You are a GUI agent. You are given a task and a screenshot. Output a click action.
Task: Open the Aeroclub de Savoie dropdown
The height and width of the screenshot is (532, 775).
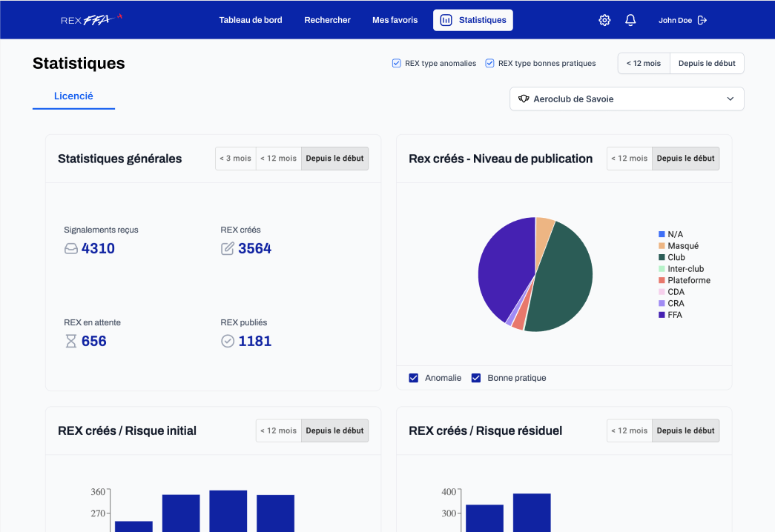click(x=627, y=99)
